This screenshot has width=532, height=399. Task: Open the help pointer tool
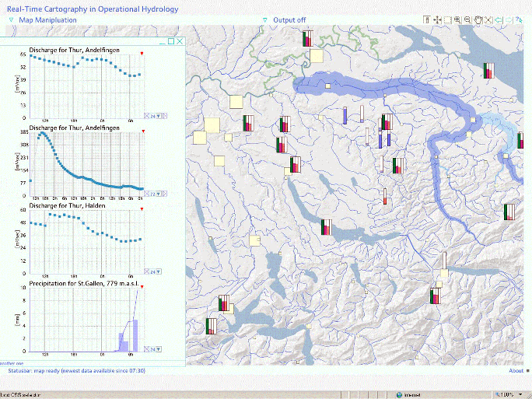[519, 19]
